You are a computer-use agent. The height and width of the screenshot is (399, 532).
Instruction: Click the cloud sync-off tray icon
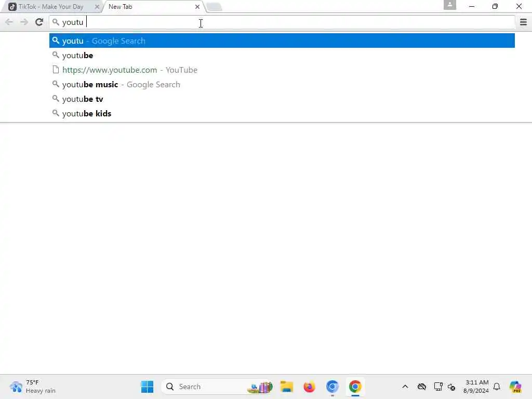(422, 387)
